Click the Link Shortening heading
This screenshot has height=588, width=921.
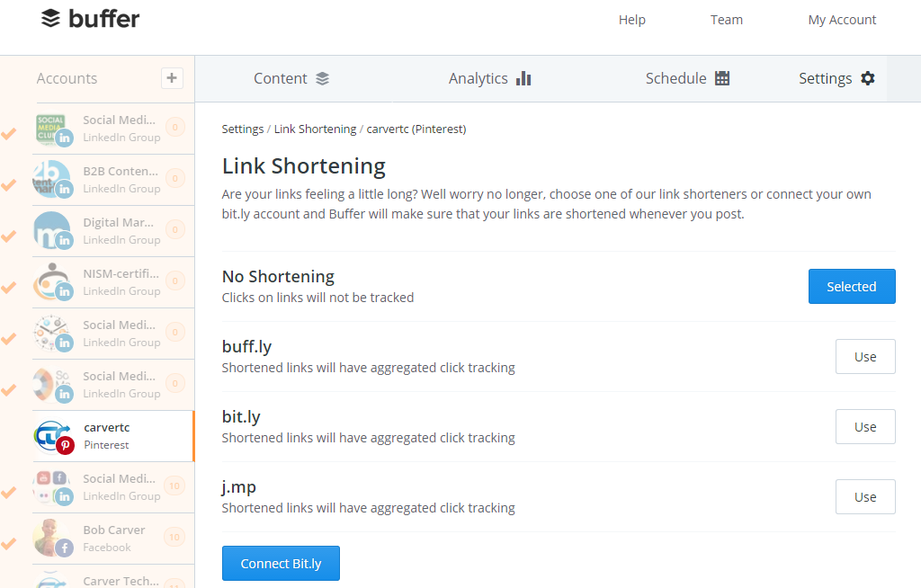tap(304, 167)
